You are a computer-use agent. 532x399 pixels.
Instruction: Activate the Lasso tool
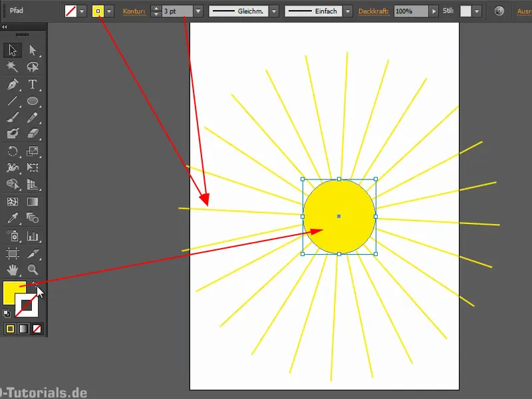[33, 66]
